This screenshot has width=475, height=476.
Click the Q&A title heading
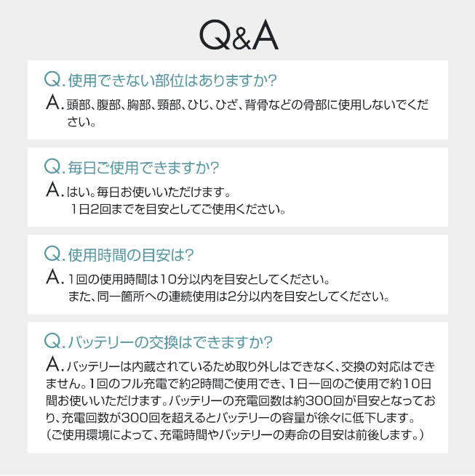[238, 34]
